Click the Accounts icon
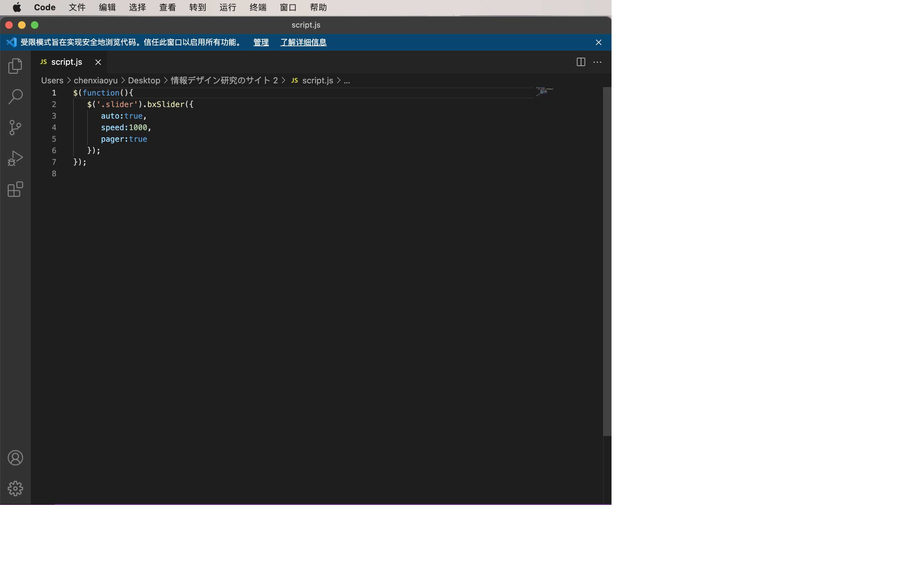The height and width of the screenshot is (577, 924). click(15, 457)
